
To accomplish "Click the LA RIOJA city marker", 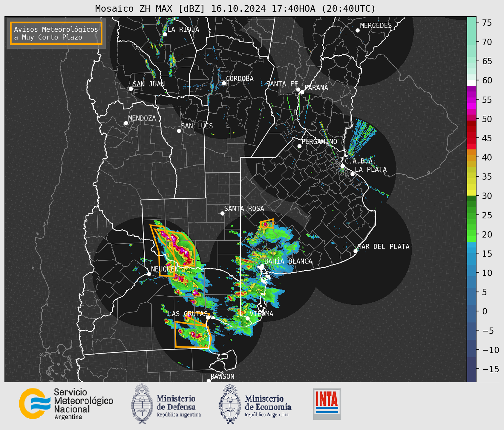I will point(165,34).
